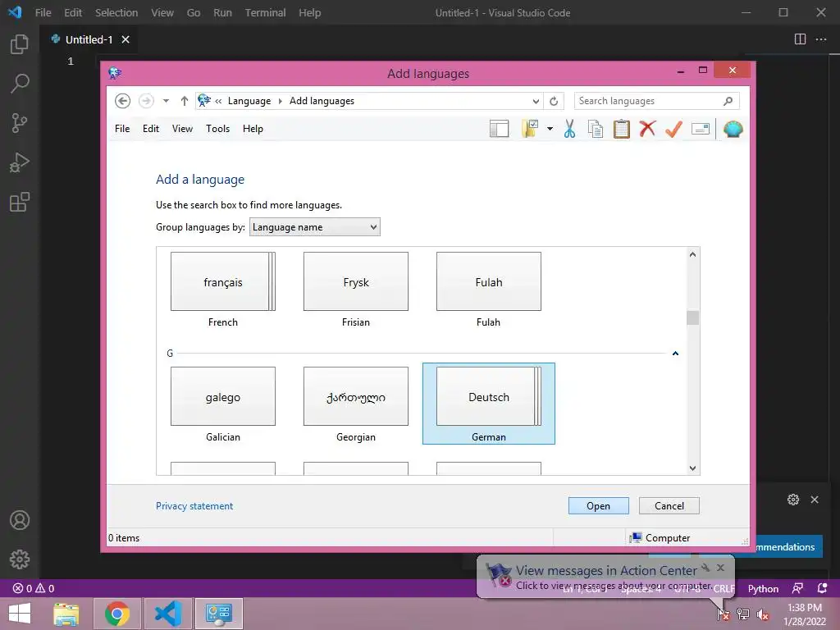
Task: Open VS Code Explorer sidebar icon
Action: (x=20, y=44)
